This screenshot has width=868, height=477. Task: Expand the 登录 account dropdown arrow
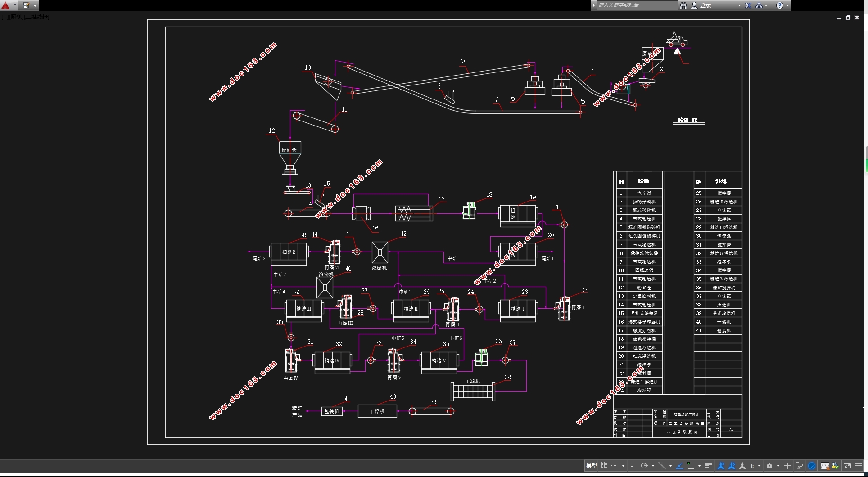[739, 5]
